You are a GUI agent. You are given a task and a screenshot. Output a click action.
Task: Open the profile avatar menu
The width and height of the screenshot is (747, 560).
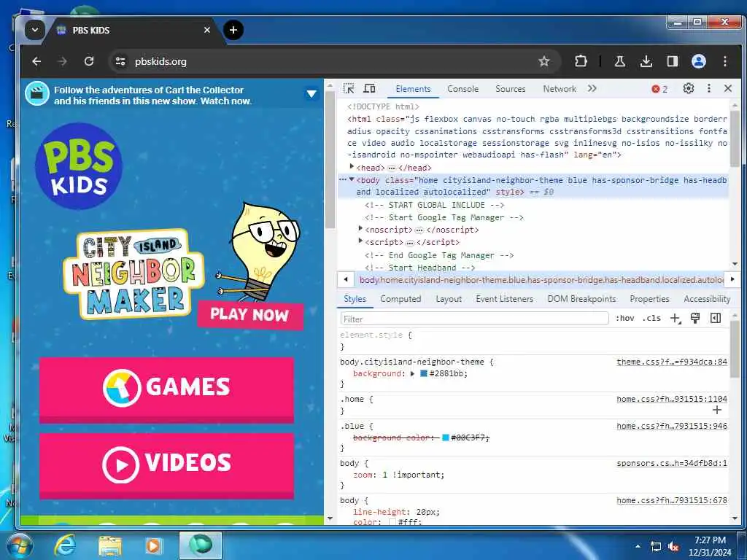[x=698, y=61]
